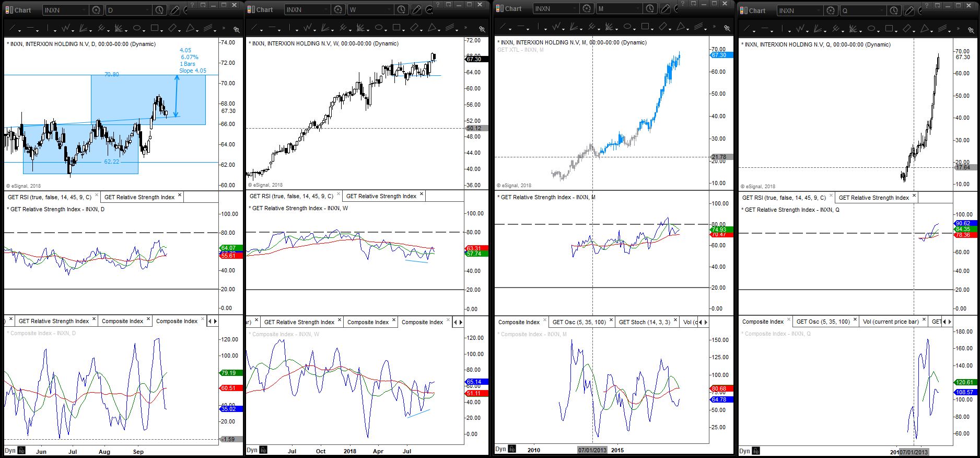Select trend line tool in daily chart

pyautogui.click(x=13, y=28)
